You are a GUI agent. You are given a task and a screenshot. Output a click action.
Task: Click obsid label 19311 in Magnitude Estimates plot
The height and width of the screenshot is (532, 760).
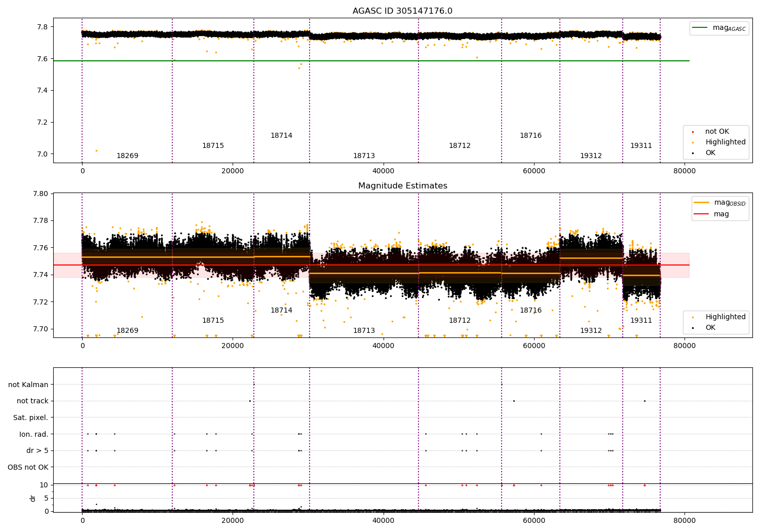point(641,321)
